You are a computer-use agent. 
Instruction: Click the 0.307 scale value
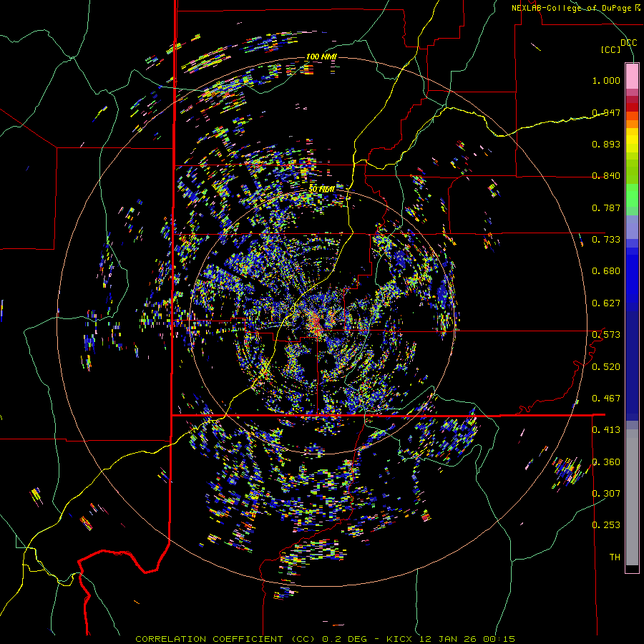coord(606,493)
